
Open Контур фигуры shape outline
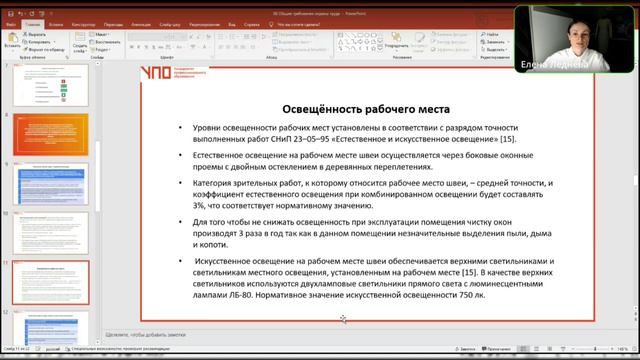click(449, 42)
